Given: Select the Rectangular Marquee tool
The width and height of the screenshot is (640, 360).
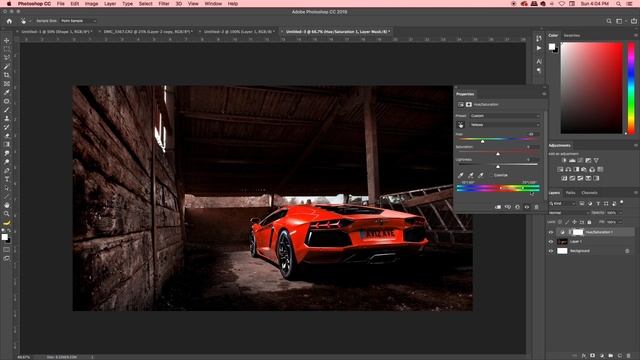Looking at the screenshot, I should coord(7,49).
